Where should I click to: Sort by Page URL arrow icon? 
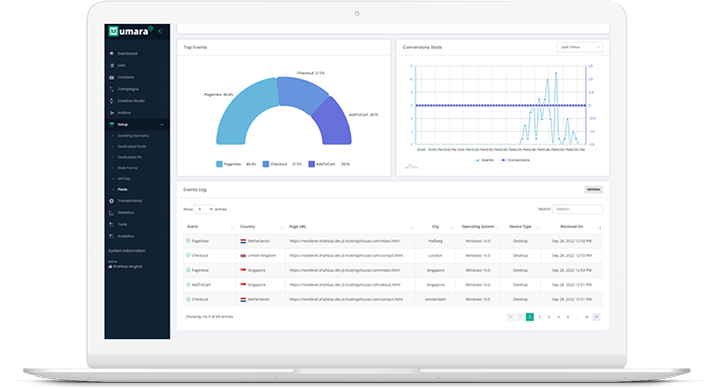[x=411, y=227]
